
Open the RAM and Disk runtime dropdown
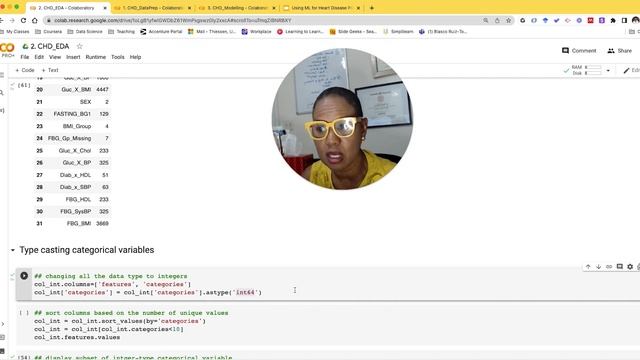(x=608, y=70)
